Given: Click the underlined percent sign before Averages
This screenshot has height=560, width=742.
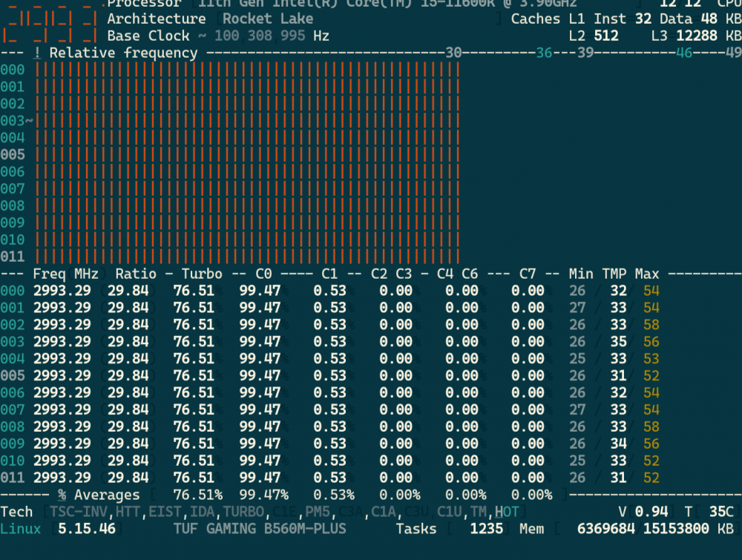Looking at the screenshot, I should (x=62, y=495).
